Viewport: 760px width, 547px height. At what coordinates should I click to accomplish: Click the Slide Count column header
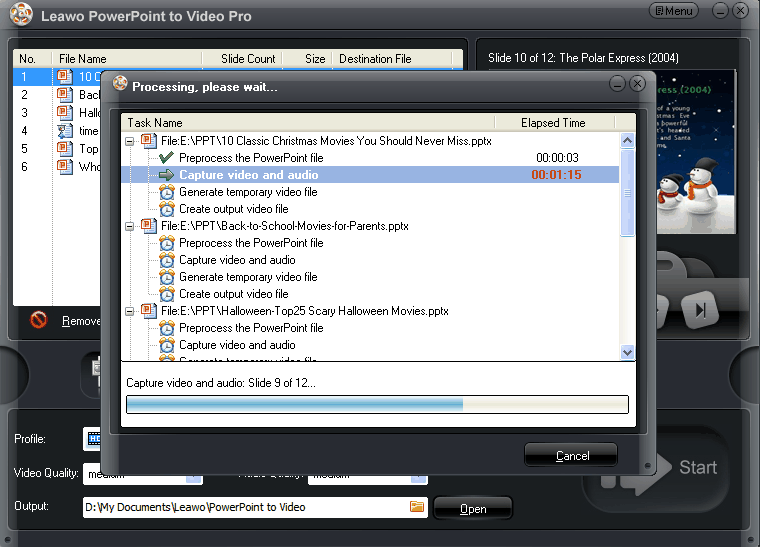242,59
